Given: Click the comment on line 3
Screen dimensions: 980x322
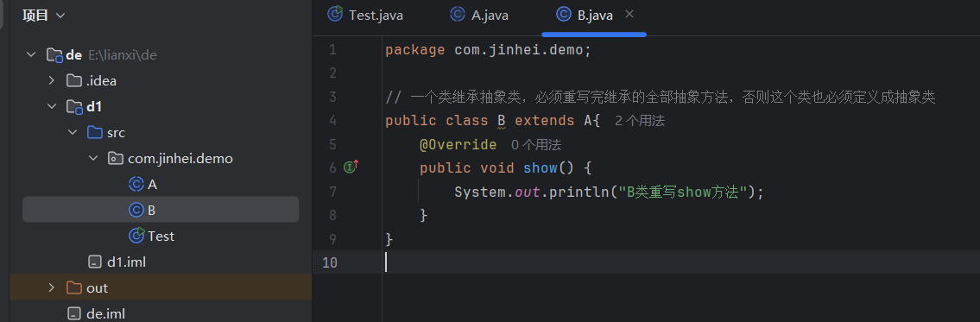Looking at the screenshot, I should 660,97.
